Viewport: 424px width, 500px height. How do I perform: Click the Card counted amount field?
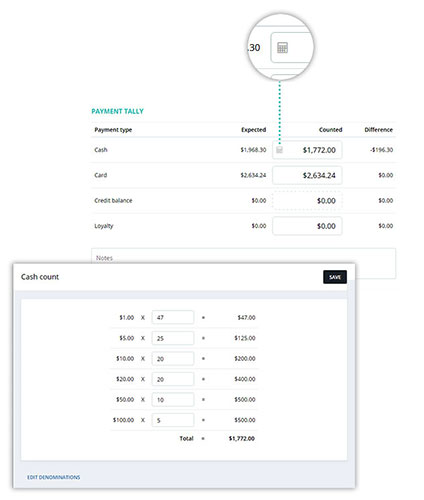pos(307,175)
